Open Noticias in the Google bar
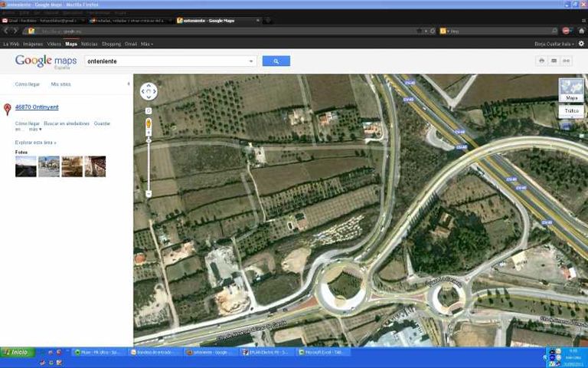Image resolution: width=588 pixels, height=368 pixels. tap(90, 44)
